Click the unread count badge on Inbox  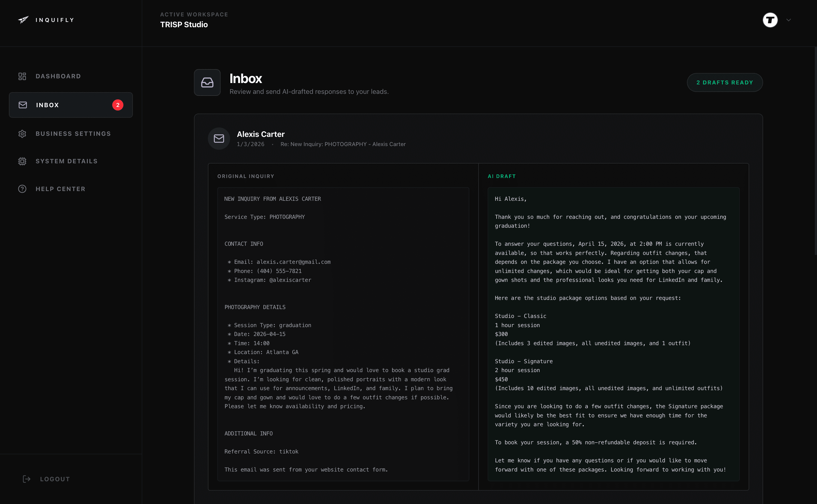[118, 105]
